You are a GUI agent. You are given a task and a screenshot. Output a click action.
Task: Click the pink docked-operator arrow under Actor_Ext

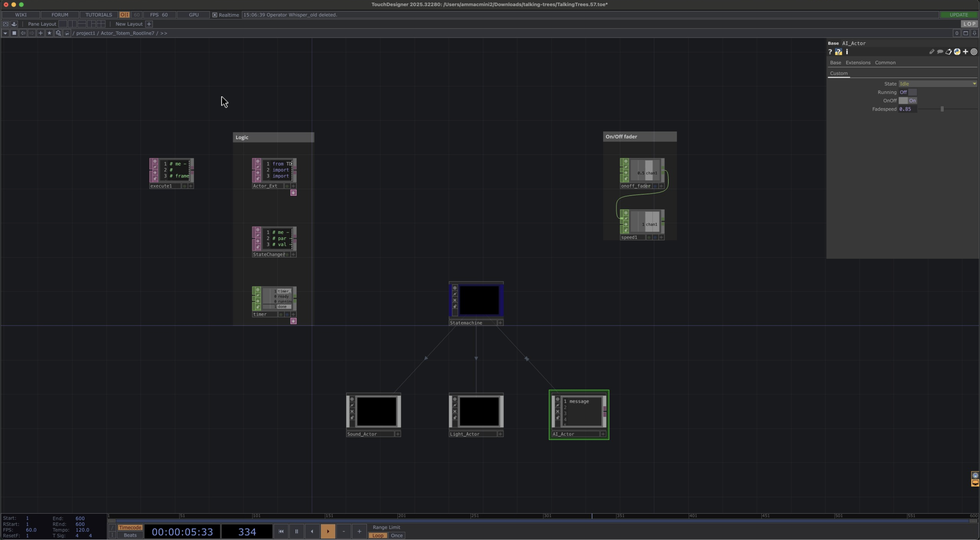click(293, 193)
